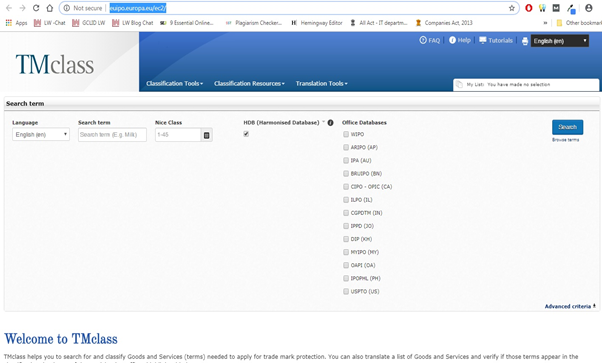Open the Other bookmarks folder
The height and width of the screenshot is (363, 602).
click(x=579, y=23)
